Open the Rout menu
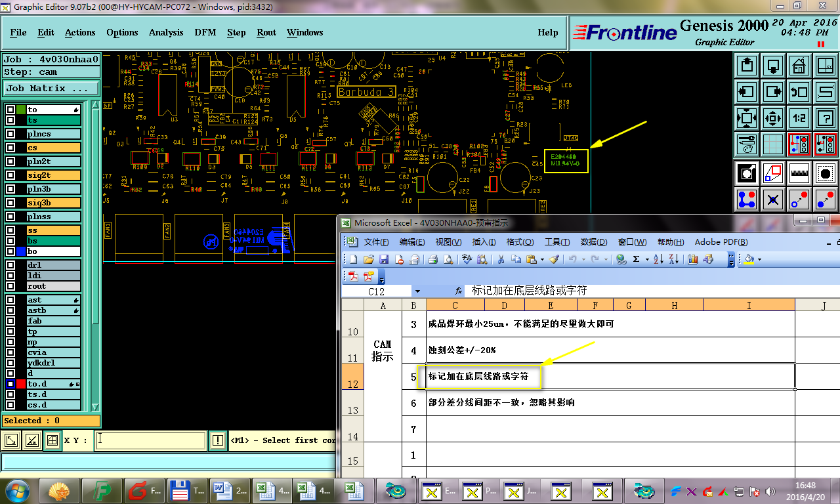This screenshot has height=504, width=840. [x=266, y=32]
